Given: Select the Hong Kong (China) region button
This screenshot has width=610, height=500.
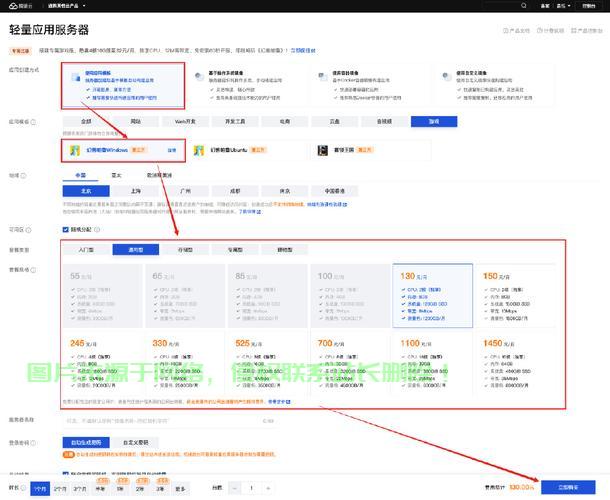Looking at the screenshot, I should (335, 191).
